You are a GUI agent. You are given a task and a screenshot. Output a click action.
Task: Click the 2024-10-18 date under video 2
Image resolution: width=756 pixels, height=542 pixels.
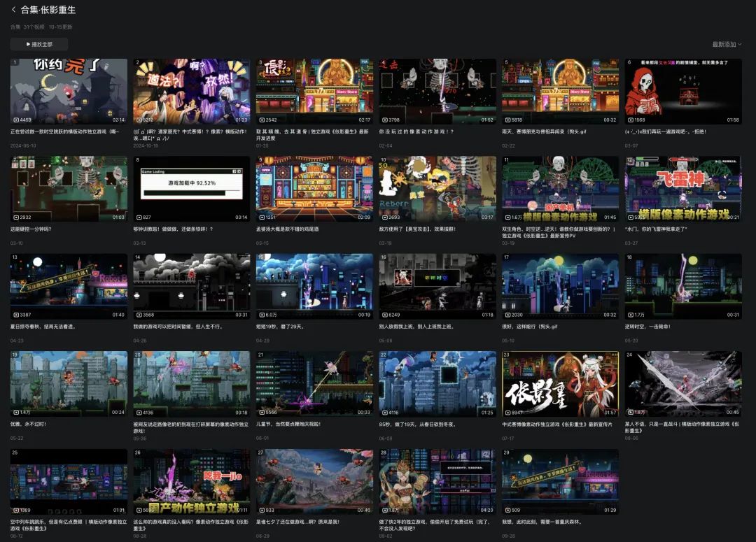click(x=146, y=145)
